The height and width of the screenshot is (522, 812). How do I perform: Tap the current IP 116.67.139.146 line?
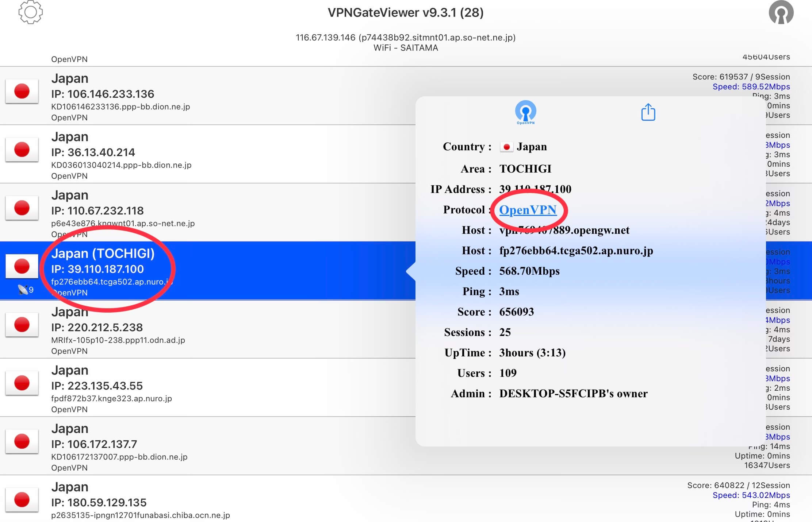click(x=406, y=37)
